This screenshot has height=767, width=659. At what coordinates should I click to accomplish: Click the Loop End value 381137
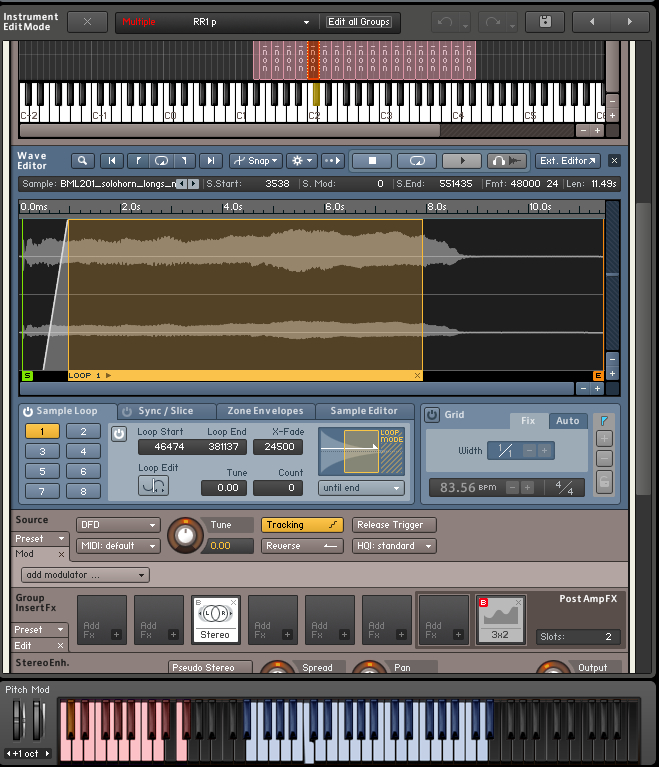tap(224, 447)
